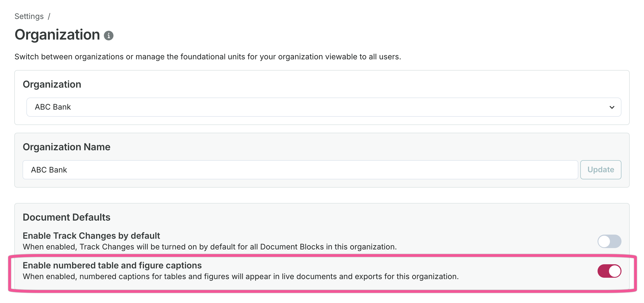Screen dimensions: 644x303
Task: Disable numbered table and figure captions switch
Action: pos(609,271)
